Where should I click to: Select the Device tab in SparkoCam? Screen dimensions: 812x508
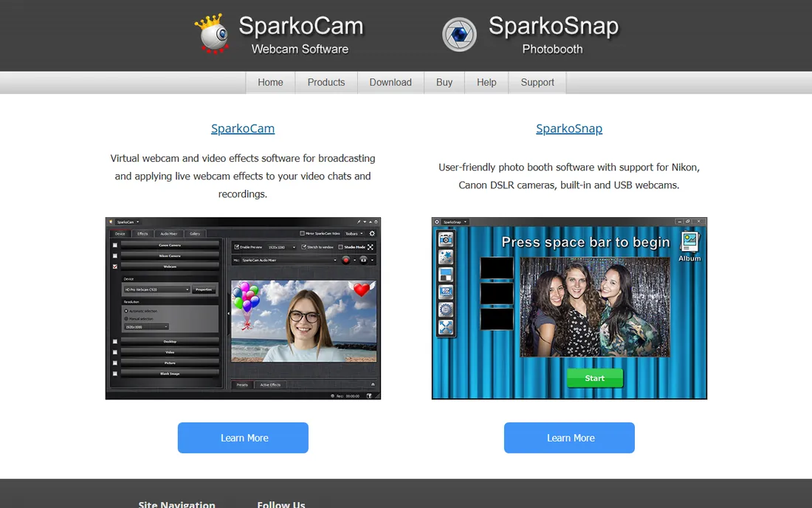[120, 233]
